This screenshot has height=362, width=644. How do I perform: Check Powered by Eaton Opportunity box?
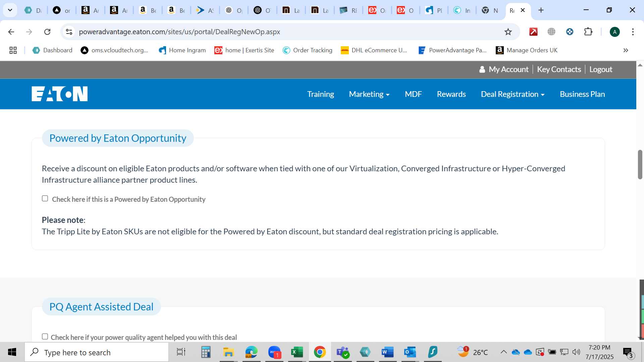45,198
